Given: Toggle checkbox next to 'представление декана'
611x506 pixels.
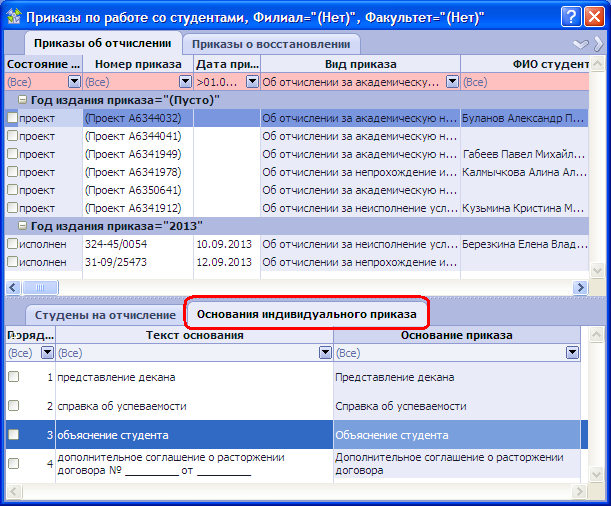Looking at the screenshot, I should click(x=13, y=377).
